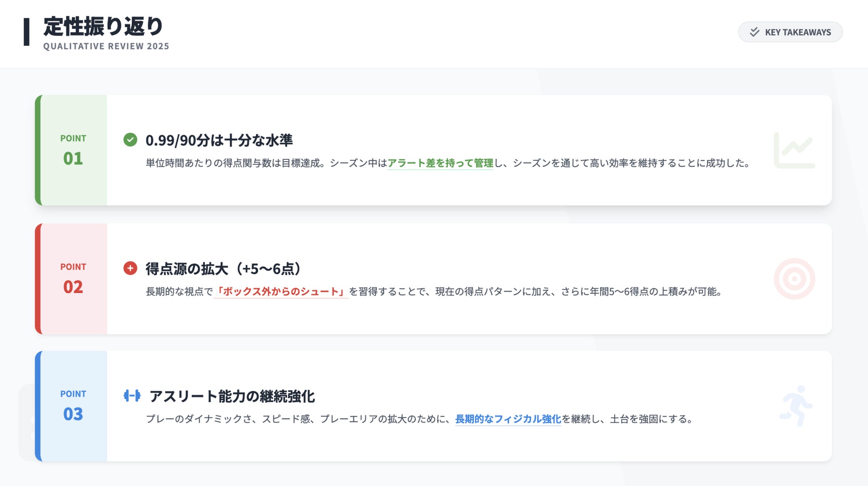Click the dark vertical bar beside title
Screen dimensions: 868x486
27,32
